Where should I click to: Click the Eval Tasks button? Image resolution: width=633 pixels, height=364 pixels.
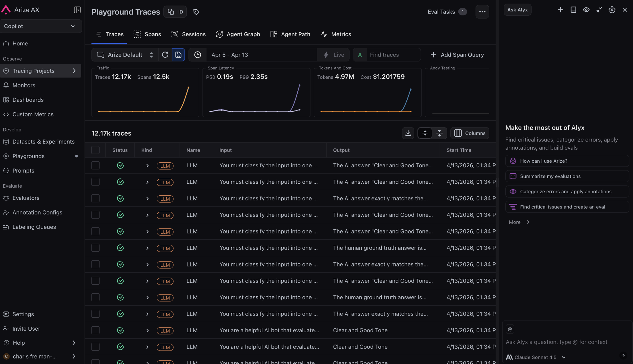pyautogui.click(x=447, y=12)
